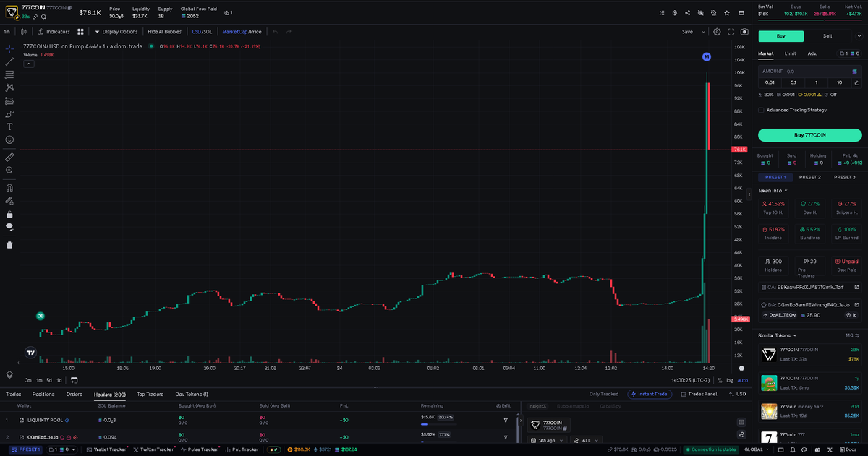This screenshot has height=456, width=868.
Task: Remove drawings with trash icon
Action: (9, 244)
